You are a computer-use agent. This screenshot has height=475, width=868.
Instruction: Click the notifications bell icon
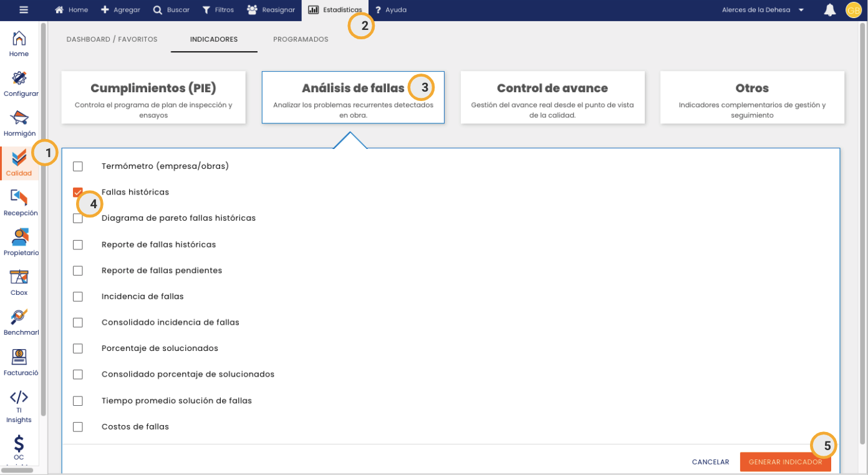[829, 10]
